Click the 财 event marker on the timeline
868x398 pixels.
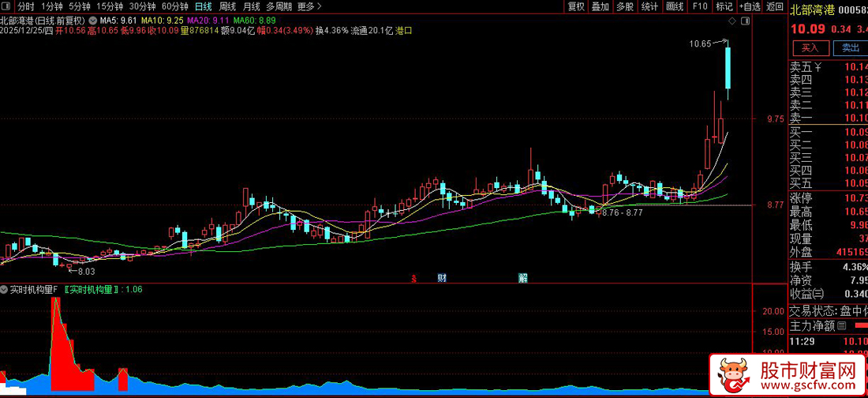coord(442,278)
